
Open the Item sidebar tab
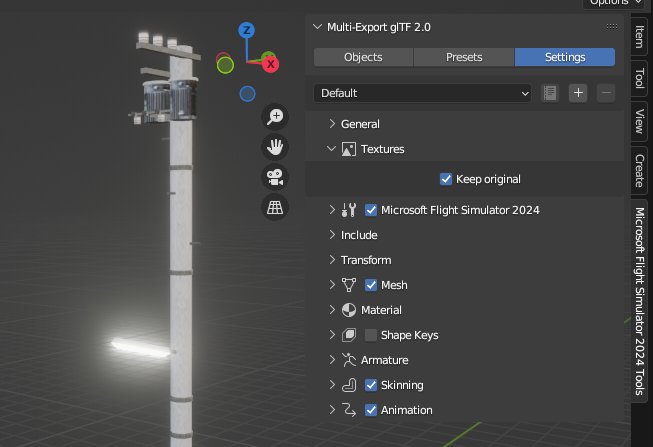coord(639,37)
